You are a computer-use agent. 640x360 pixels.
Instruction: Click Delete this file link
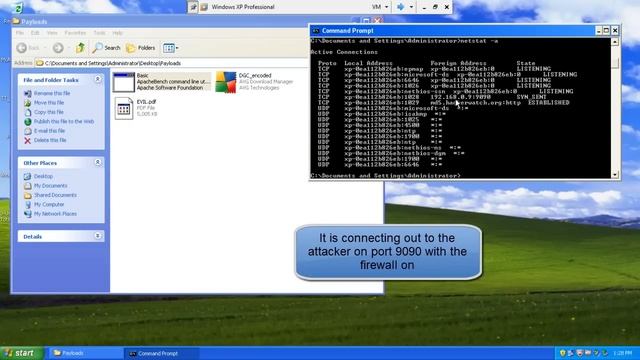(x=50, y=140)
